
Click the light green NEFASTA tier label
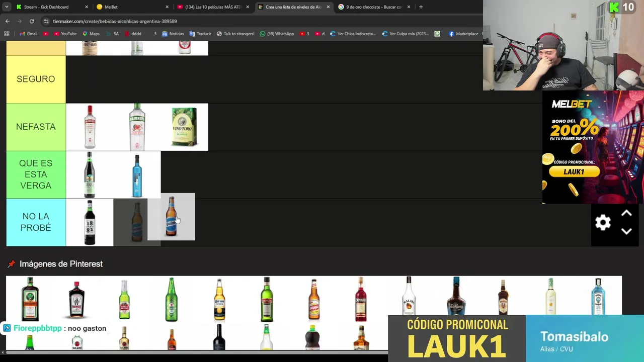36,127
